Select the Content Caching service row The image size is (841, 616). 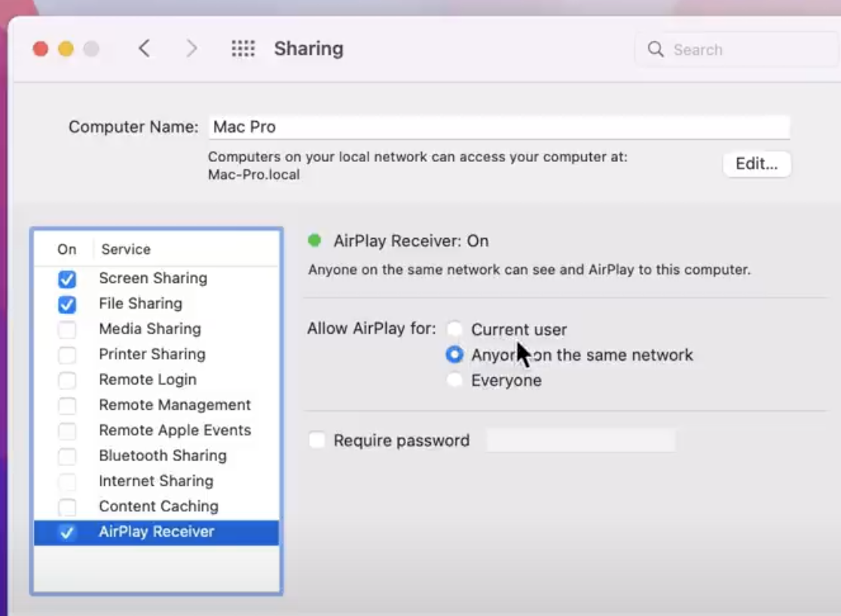(157, 506)
